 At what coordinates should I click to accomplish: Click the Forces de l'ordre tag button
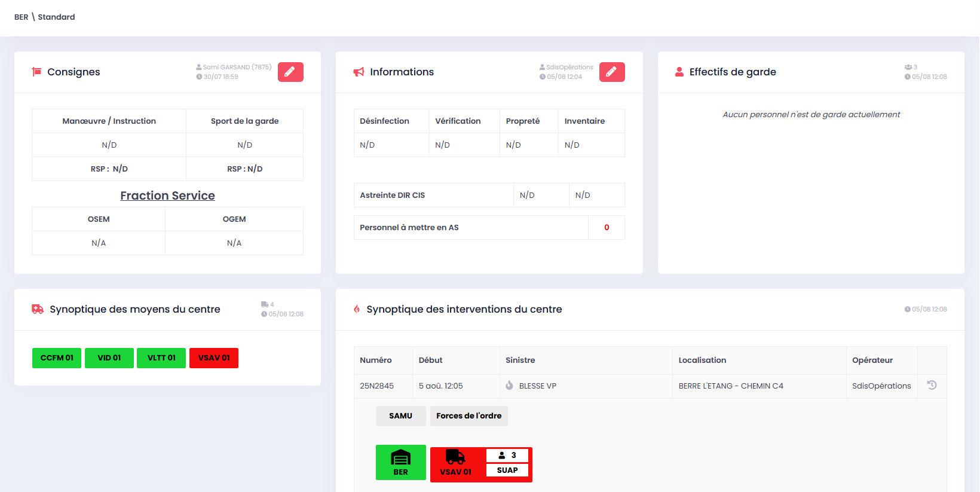pos(469,416)
